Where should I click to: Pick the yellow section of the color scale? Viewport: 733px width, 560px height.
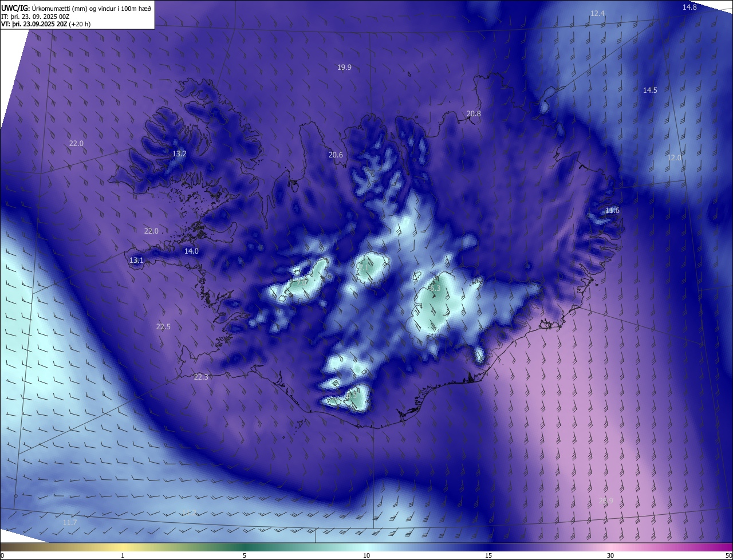tap(123, 547)
